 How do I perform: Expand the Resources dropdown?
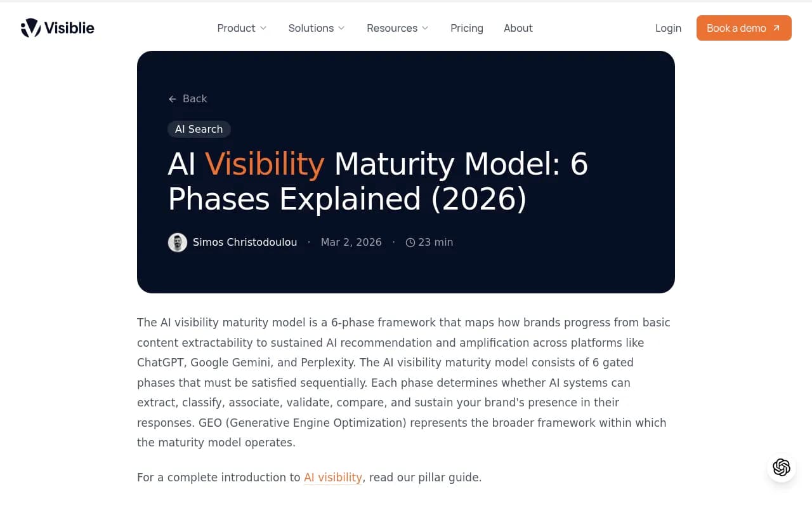coord(397,28)
